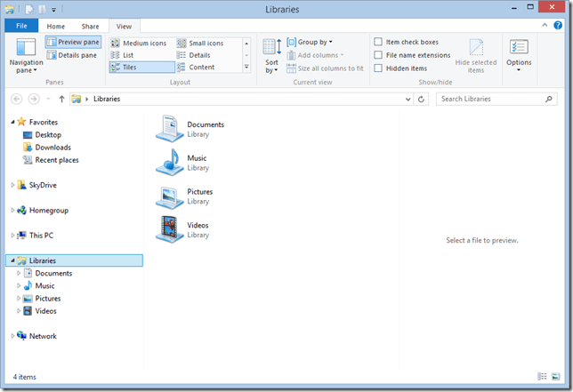Toggle the Details pane button
This screenshot has width=573, height=392.
click(72, 55)
